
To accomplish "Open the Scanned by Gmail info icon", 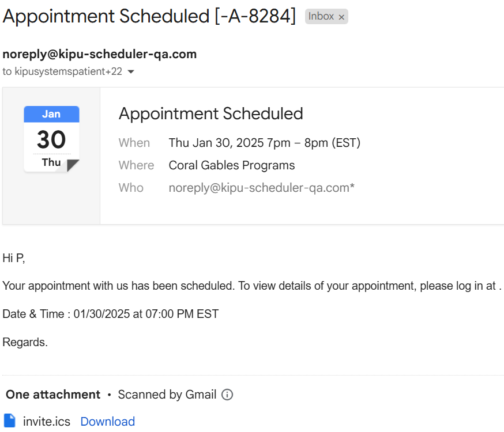I will coord(227,395).
